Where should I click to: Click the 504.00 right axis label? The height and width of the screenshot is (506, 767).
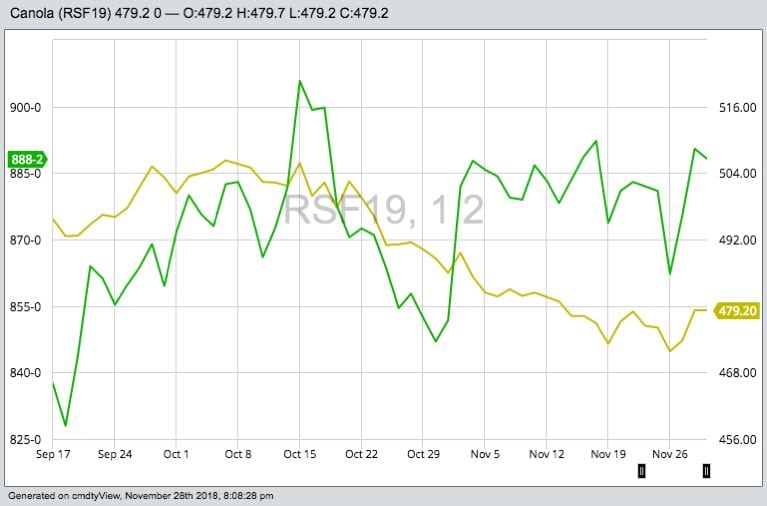tap(735, 174)
